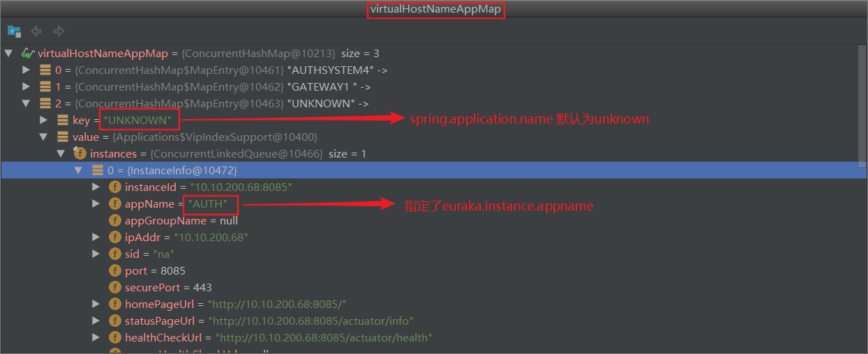Click the field icon beside homePageUrl
Viewport: 868px width, 354px height.
click(115, 305)
